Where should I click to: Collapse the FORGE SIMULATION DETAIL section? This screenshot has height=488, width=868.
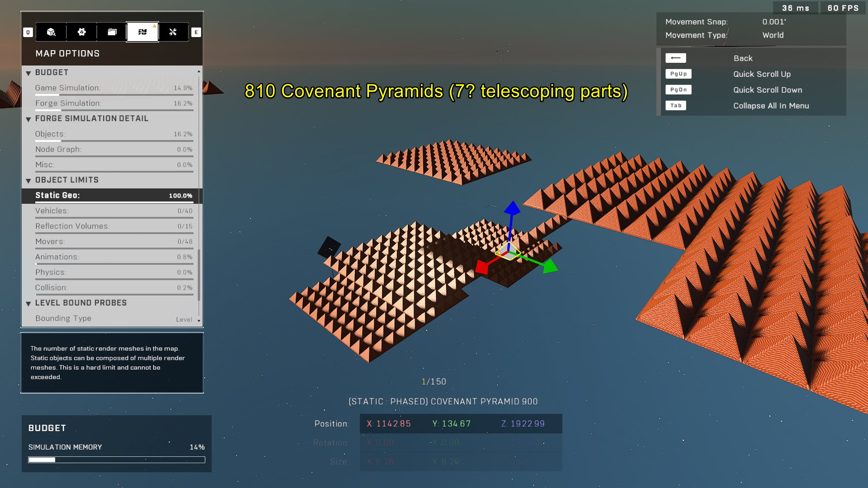coord(28,119)
